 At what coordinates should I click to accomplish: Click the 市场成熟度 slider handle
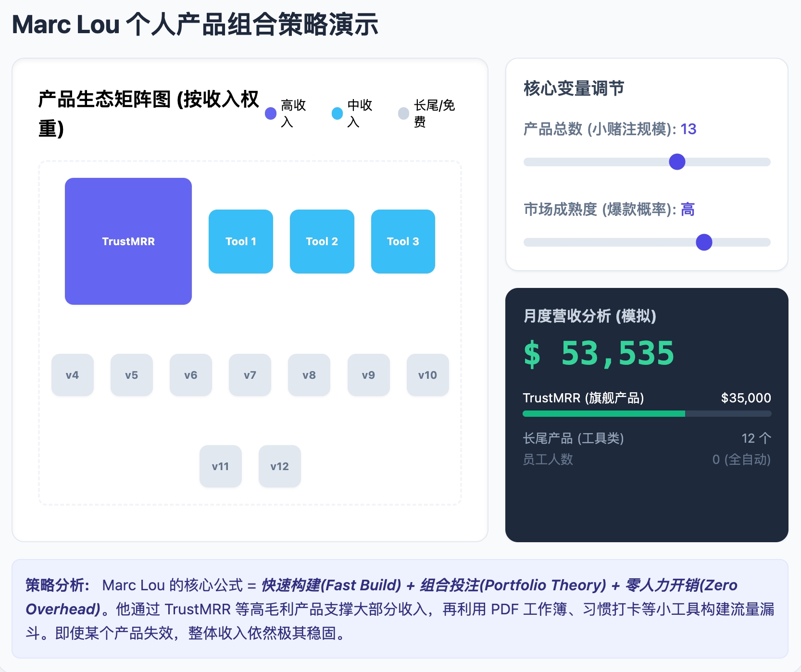[704, 242]
